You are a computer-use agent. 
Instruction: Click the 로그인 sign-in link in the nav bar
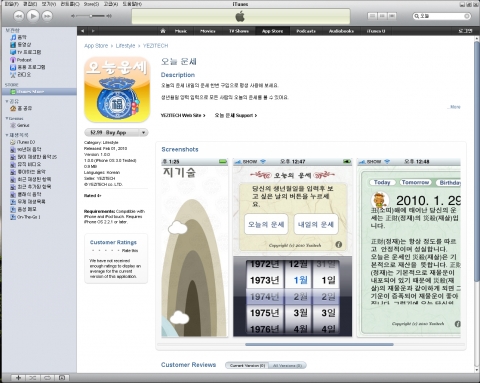(465, 31)
